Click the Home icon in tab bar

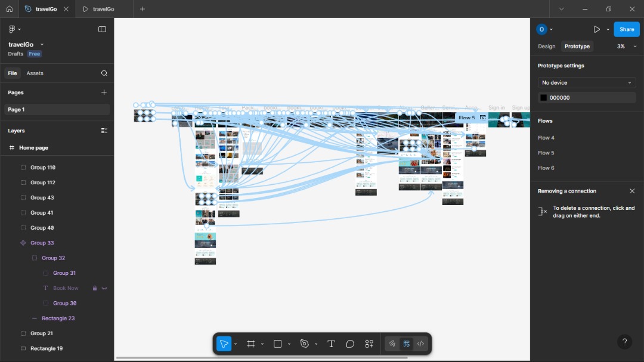click(10, 8)
